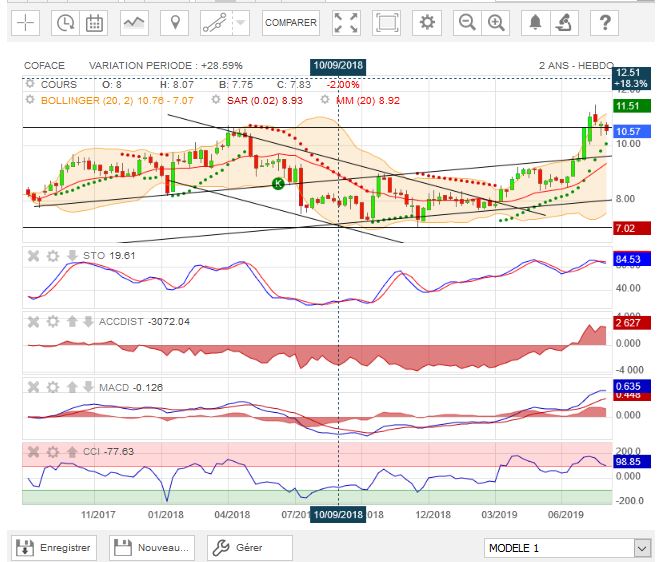Click the 04/2018 date axis label
The image size is (667, 562).
232,515
